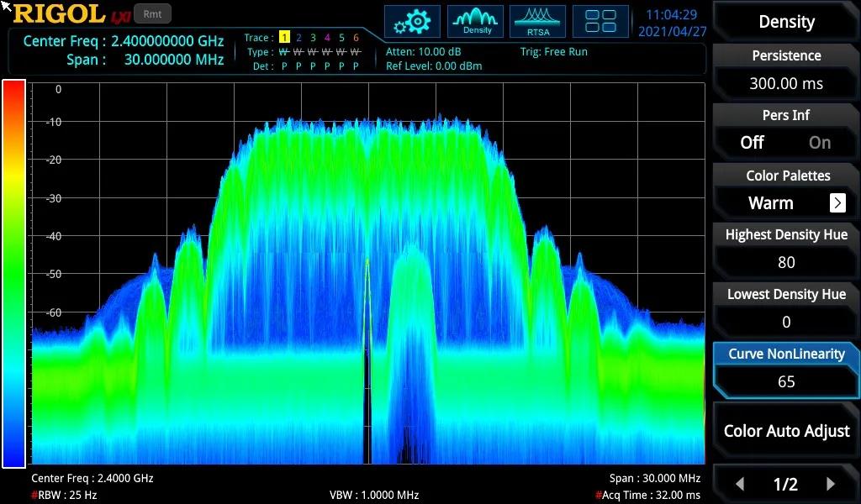Select the RTSA mode icon
861x504 pixels.
(538, 22)
